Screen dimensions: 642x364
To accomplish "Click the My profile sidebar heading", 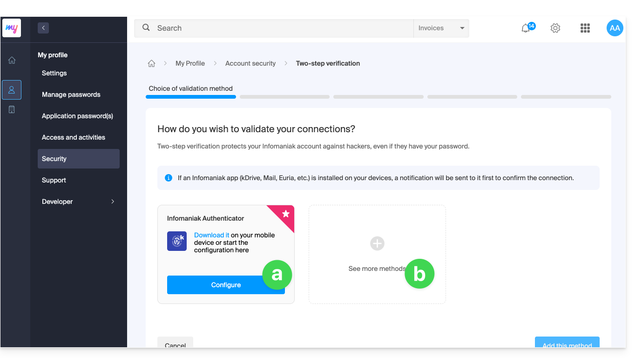I will click(53, 55).
